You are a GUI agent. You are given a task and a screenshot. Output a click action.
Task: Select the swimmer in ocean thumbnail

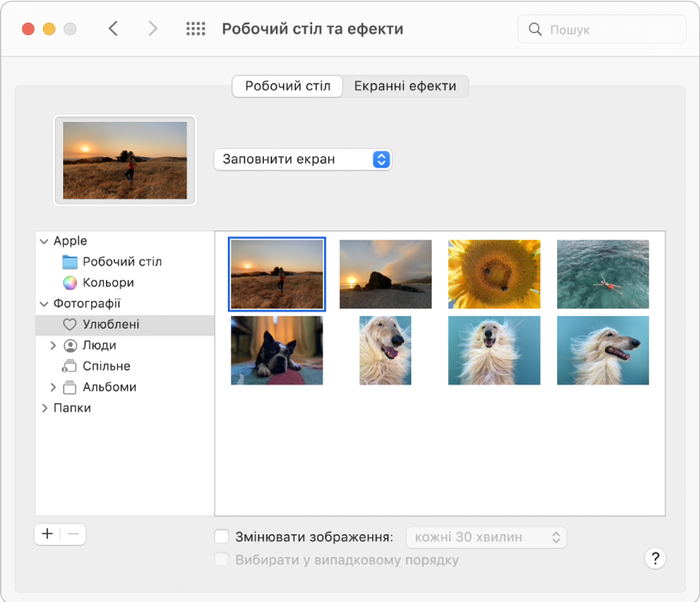[x=603, y=274]
